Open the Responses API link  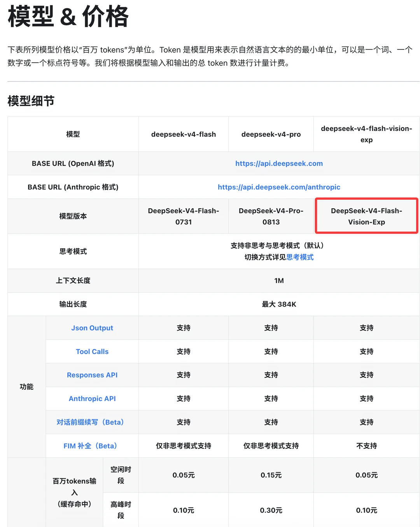92,375
